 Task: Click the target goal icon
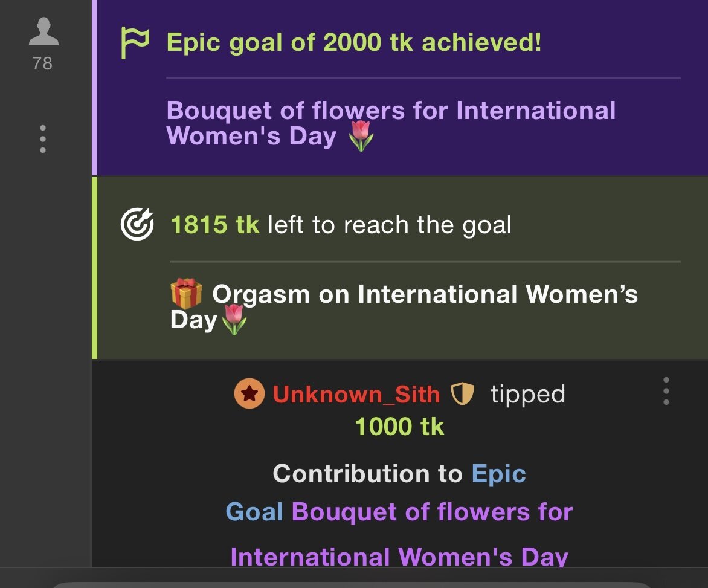pos(137,225)
